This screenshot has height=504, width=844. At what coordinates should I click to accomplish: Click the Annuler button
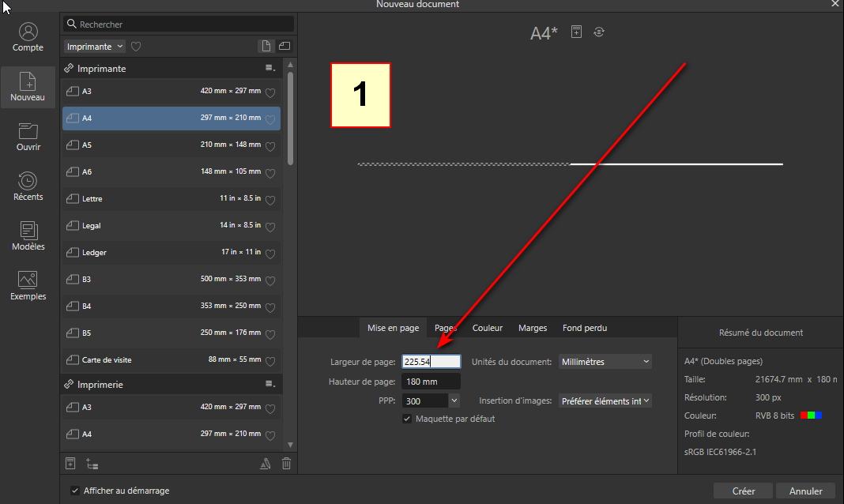point(805,491)
